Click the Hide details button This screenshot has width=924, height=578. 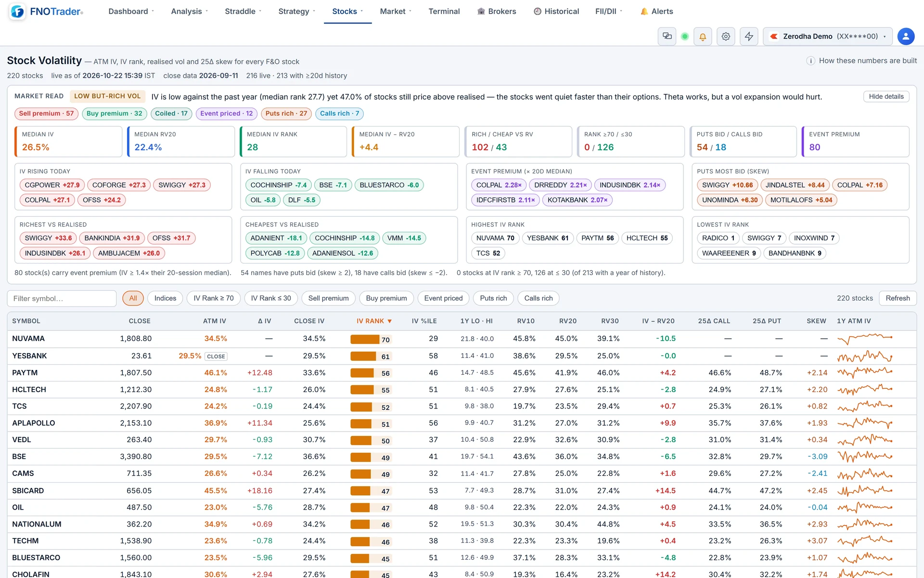[x=886, y=96]
